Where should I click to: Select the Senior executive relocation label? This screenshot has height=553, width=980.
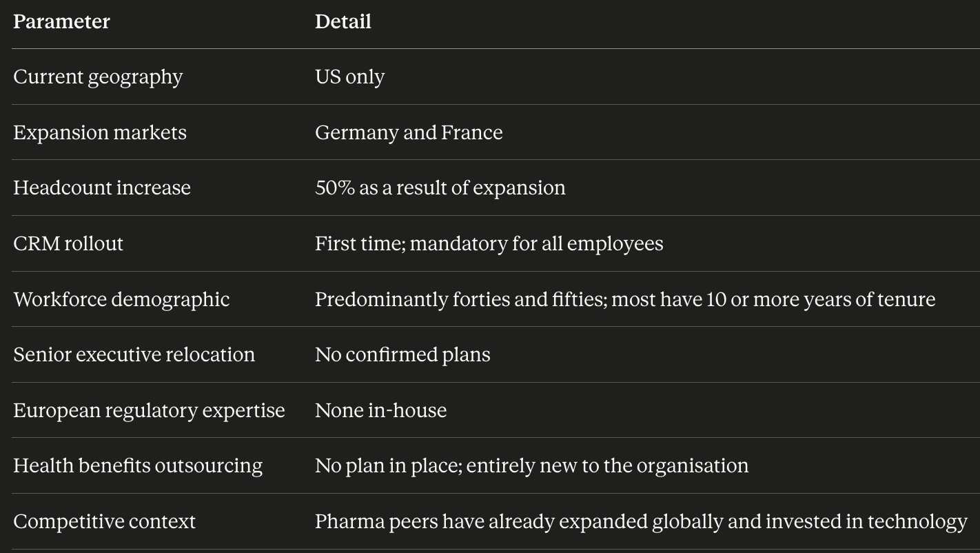(x=134, y=354)
